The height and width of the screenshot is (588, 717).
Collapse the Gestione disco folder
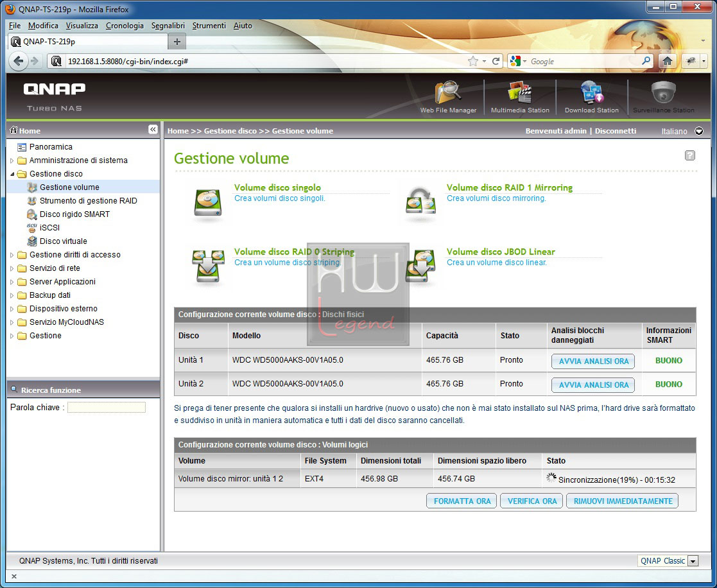click(12, 174)
